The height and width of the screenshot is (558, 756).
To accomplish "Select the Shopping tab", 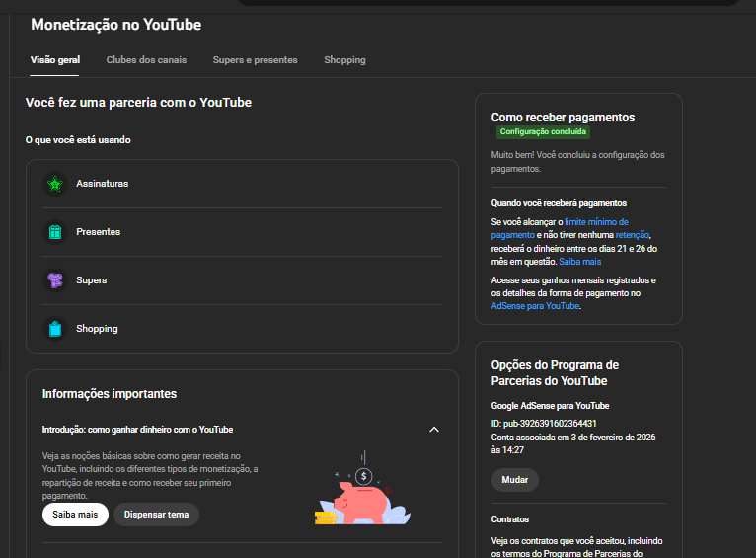I will pos(344,60).
